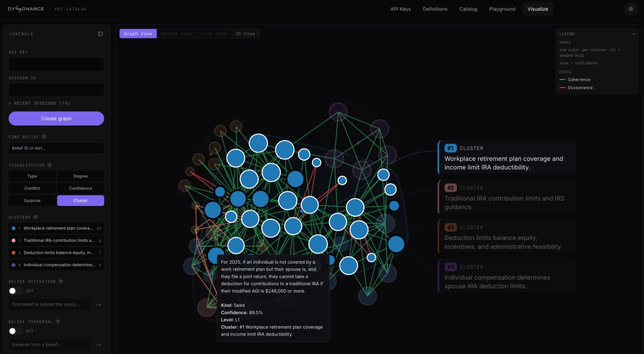Viewport: 644px width, 354px height.
Task: Select Type visualization mode
Action: click(x=32, y=176)
